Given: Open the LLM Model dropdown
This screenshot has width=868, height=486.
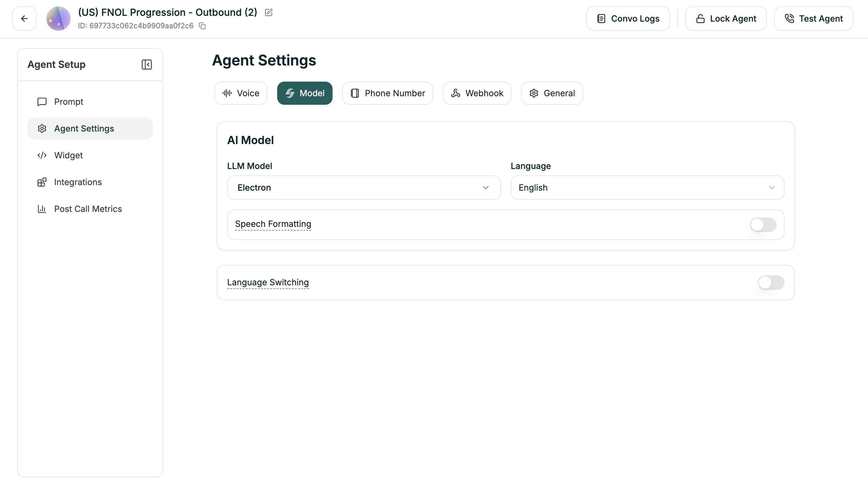Looking at the screenshot, I should tap(364, 188).
